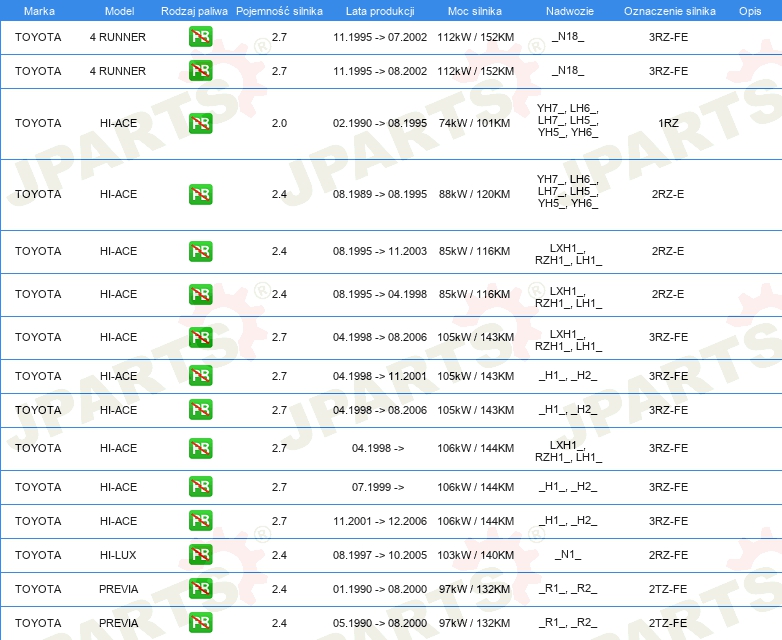The height and width of the screenshot is (640, 782).
Task: Click fuel icon for 4 RUNNER ending 07.2002
Action: tap(200, 37)
